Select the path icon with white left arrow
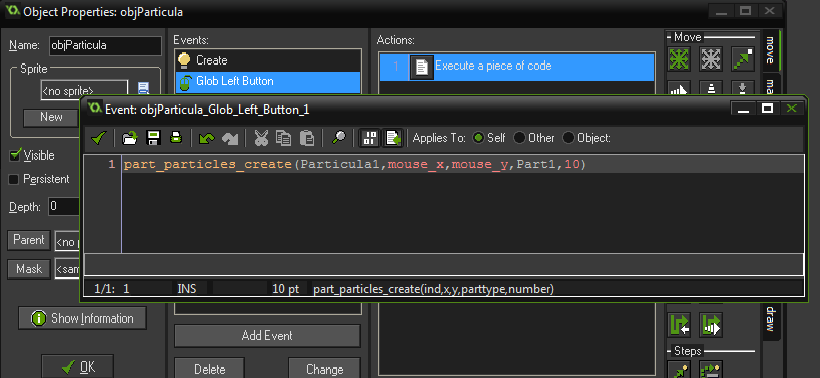 (679, 324)
